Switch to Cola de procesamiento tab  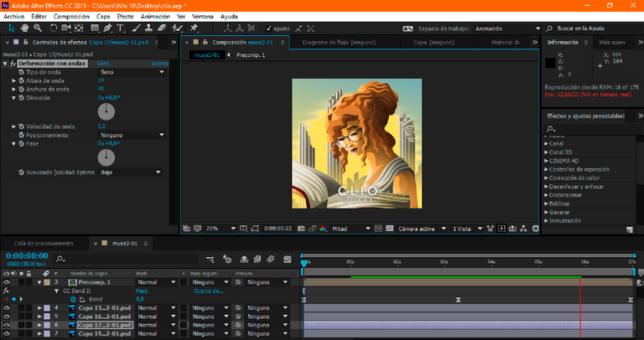44,243
